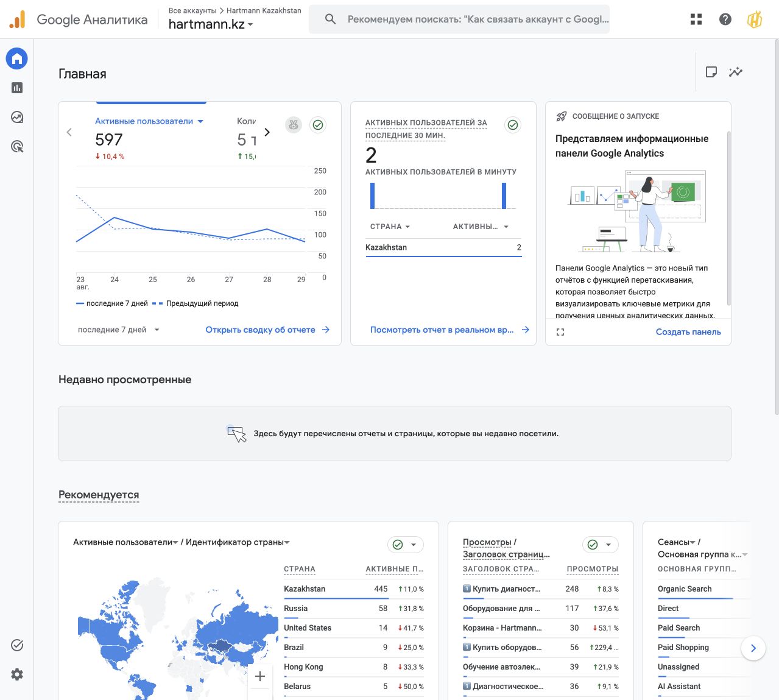Click the United States row
The height and width of the screenshot is (700, 779).
(354, 628)
